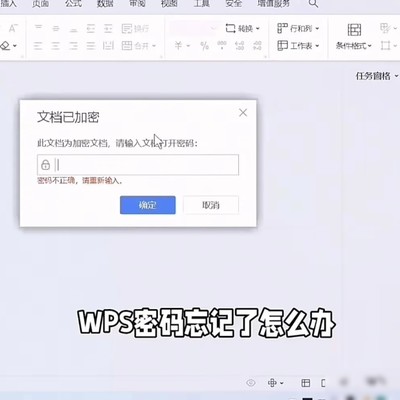Image resolution: width=400 pixels, height=400 pixels.
Task: Align cell text to top
Action: (x=38, y=28)
